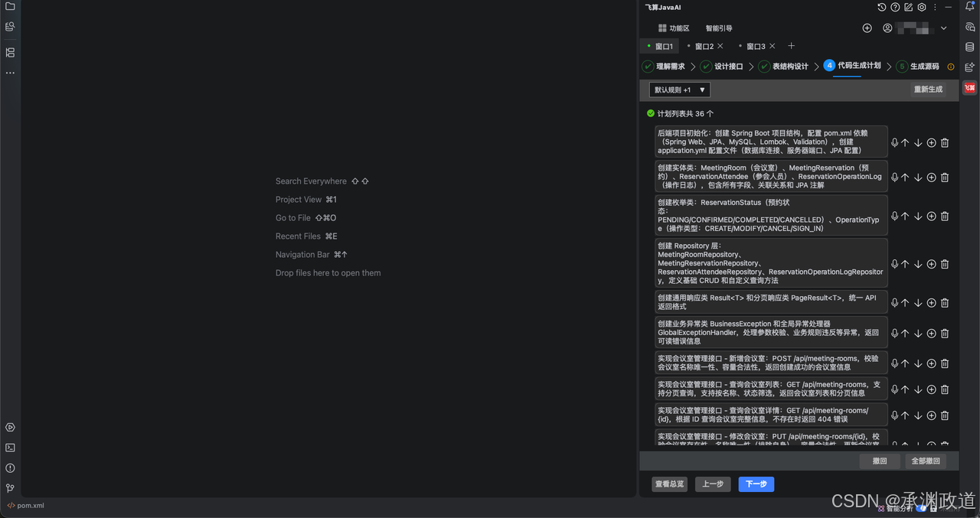The image size is (980, 518).
Task: Delete the 创建枚举类 plan item
Action: [945, 216]
